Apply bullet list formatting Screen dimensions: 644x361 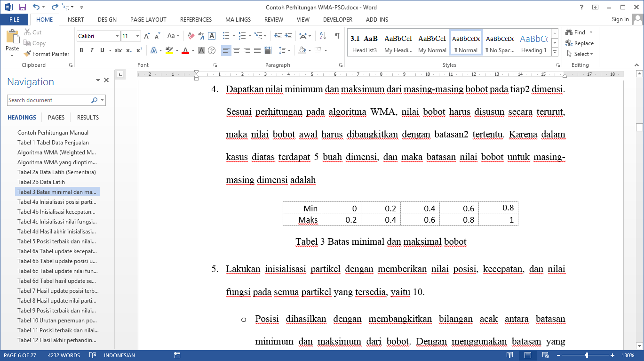pos(226,36)
